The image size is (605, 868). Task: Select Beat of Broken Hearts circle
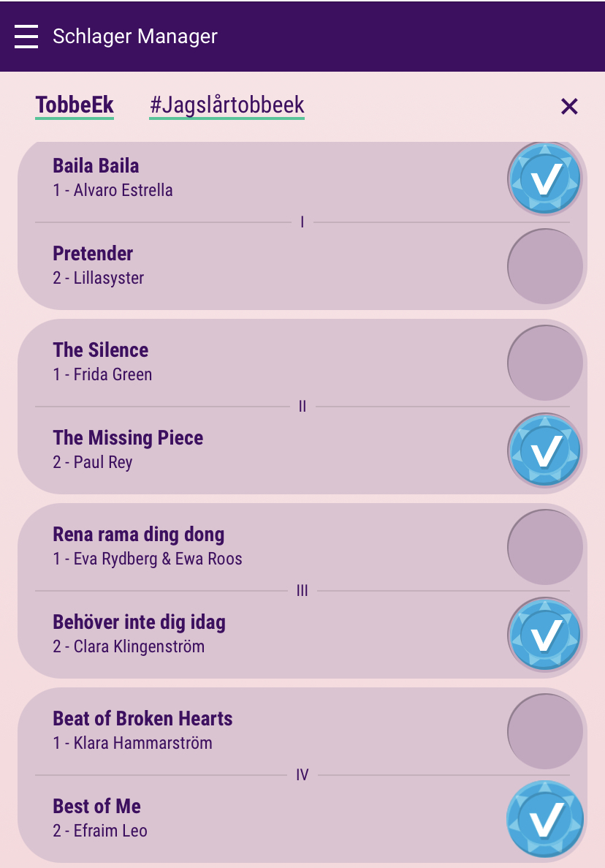pos(544,731)
